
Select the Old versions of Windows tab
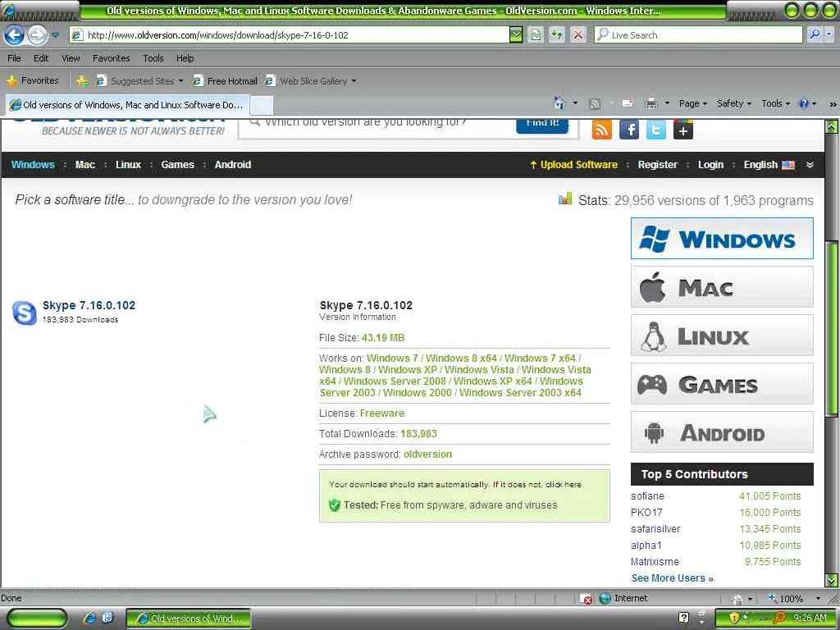tap(127, 105)
